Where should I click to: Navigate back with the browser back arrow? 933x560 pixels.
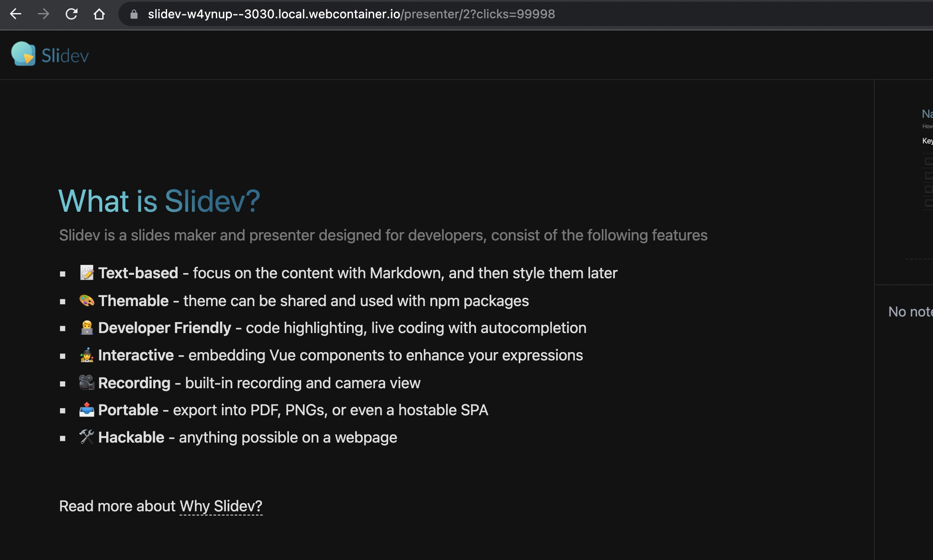point(16,14)
